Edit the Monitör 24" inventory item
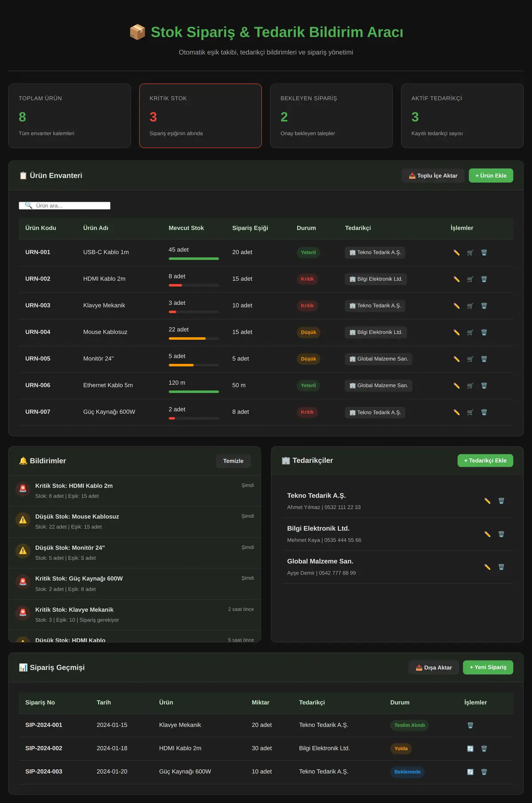This screenshot has height=803, width=532. [457, 359]
